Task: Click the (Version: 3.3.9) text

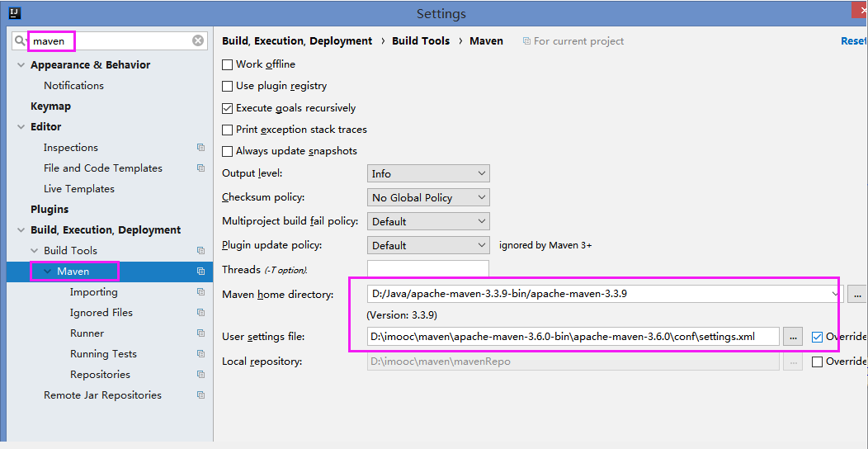Action: coord(402,315)
